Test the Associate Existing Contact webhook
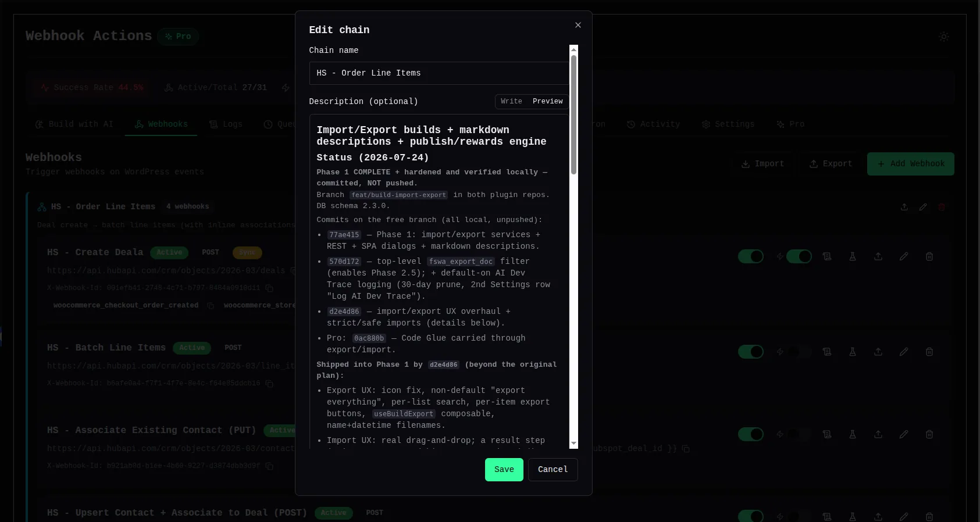This screenshot has width=980, height=522. pyautogui.click(x=853, y=434)
